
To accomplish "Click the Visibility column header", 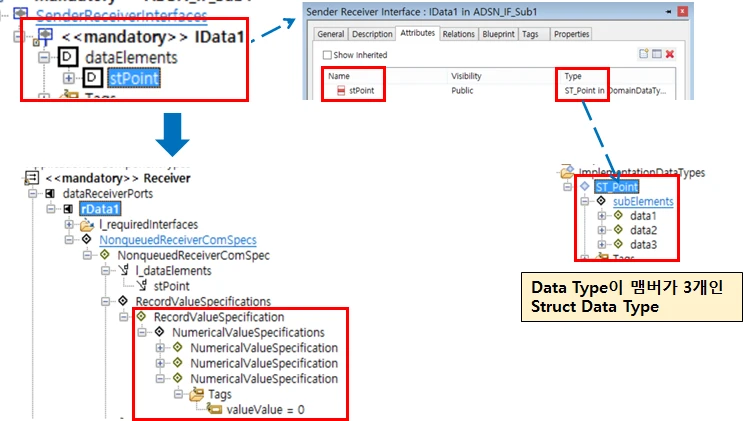I will pyautogui.click(x=466, y=76).
